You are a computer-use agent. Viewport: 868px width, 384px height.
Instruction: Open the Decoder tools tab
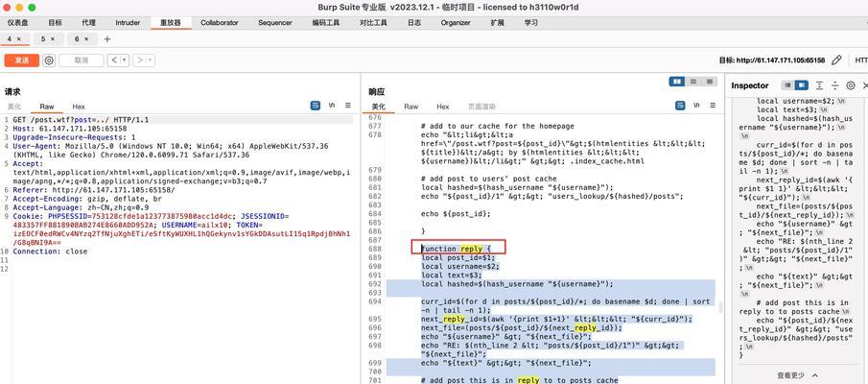[x=326, y=23]
